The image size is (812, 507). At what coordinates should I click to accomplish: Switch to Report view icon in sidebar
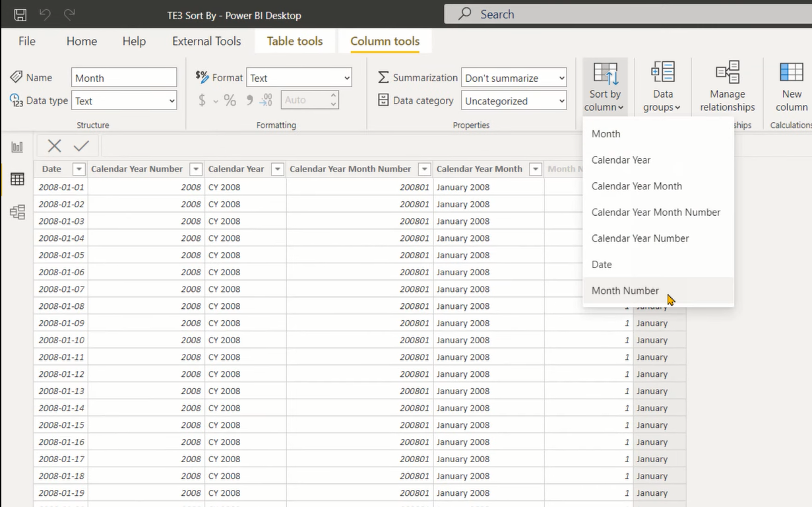pos(17,147)
